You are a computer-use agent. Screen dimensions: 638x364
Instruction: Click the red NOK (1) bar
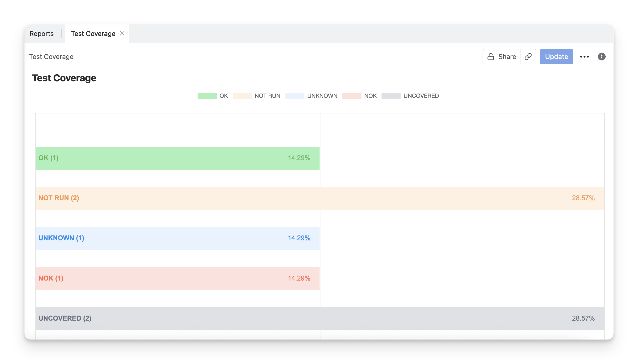point(177,278)
